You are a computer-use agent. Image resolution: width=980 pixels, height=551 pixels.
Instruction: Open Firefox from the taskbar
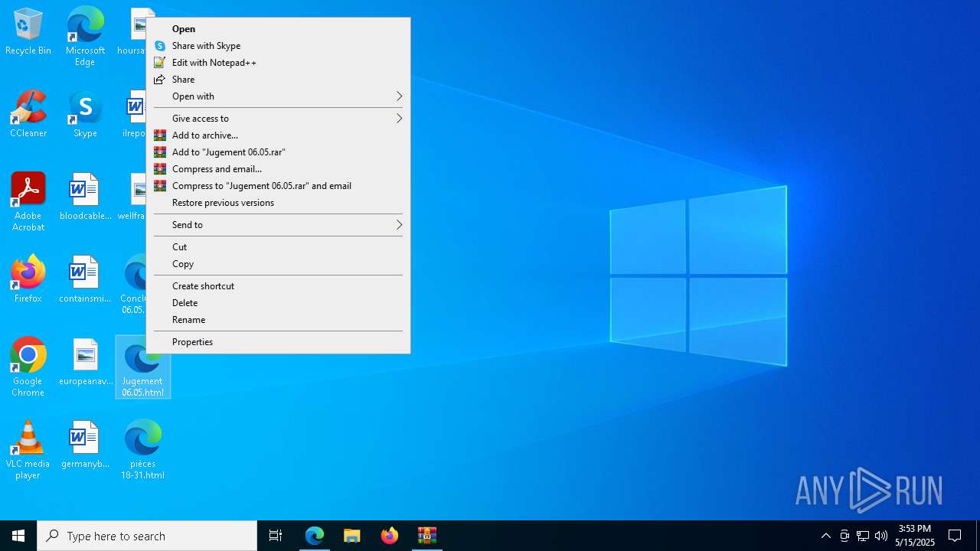[390, 536]
